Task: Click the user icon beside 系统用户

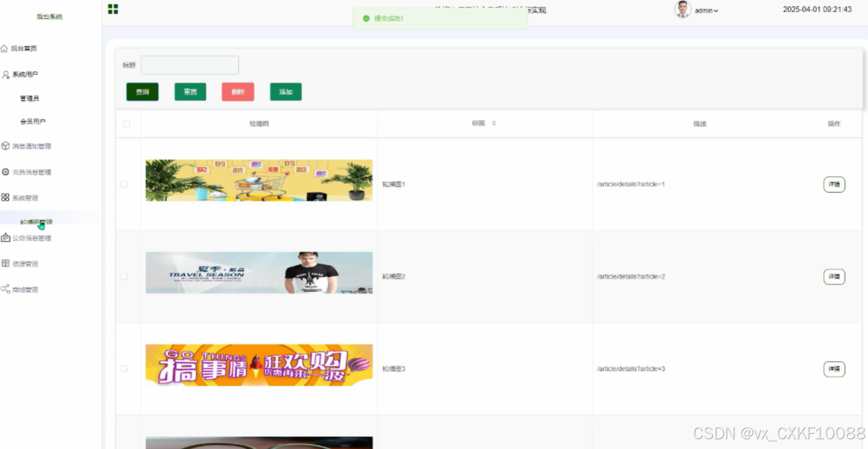Action: point(6,75)
